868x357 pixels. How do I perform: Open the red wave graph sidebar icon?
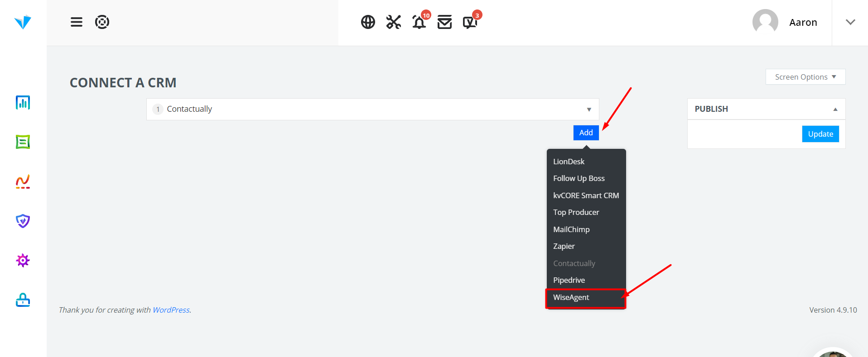coord(23,181)
